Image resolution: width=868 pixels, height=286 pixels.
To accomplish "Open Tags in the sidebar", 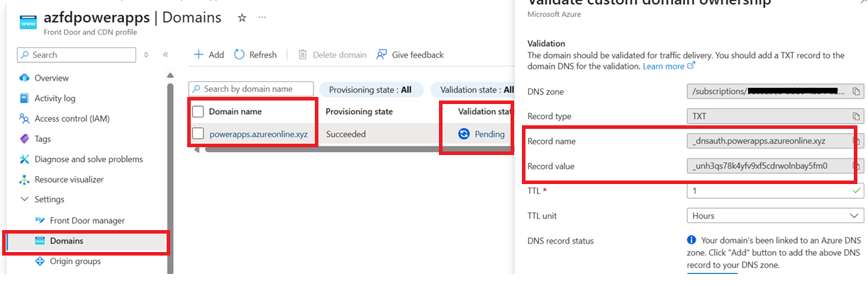I will (43, 139).
